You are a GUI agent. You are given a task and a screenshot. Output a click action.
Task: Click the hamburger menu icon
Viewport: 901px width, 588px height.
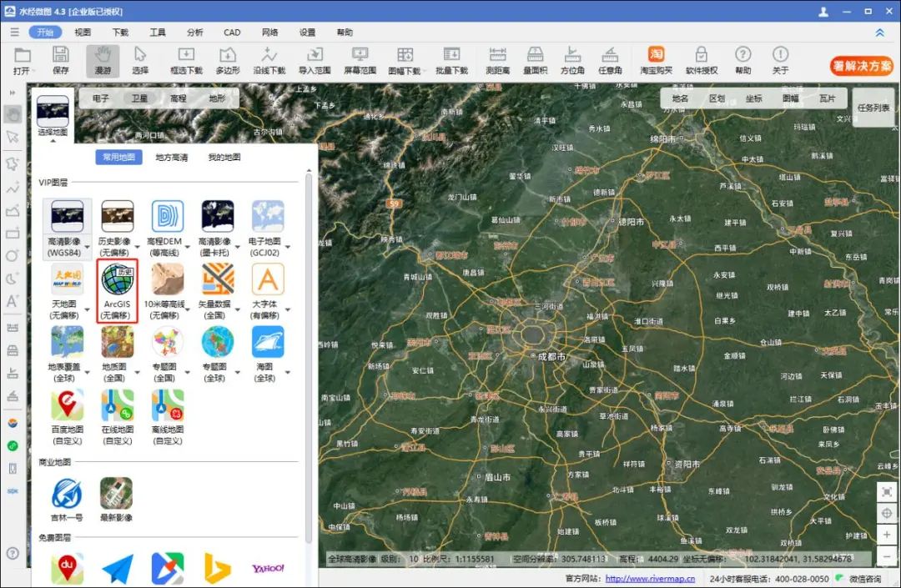tap(14, 33)
